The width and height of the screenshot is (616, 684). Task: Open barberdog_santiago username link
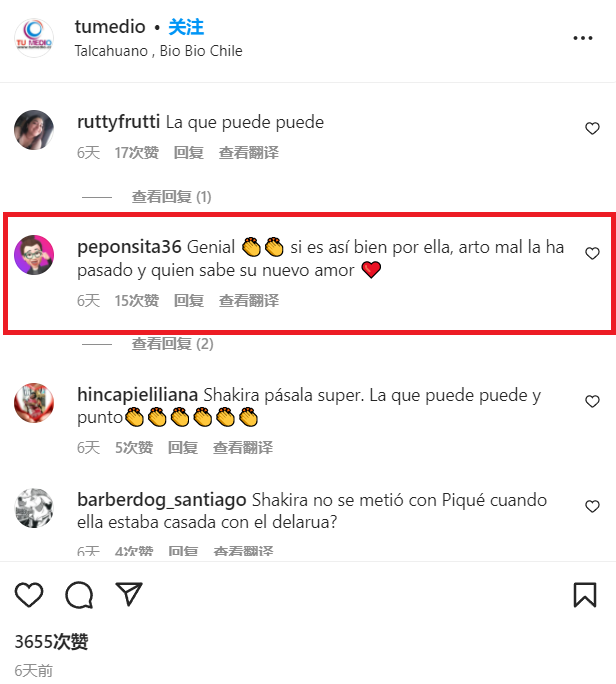pos(161,500)
